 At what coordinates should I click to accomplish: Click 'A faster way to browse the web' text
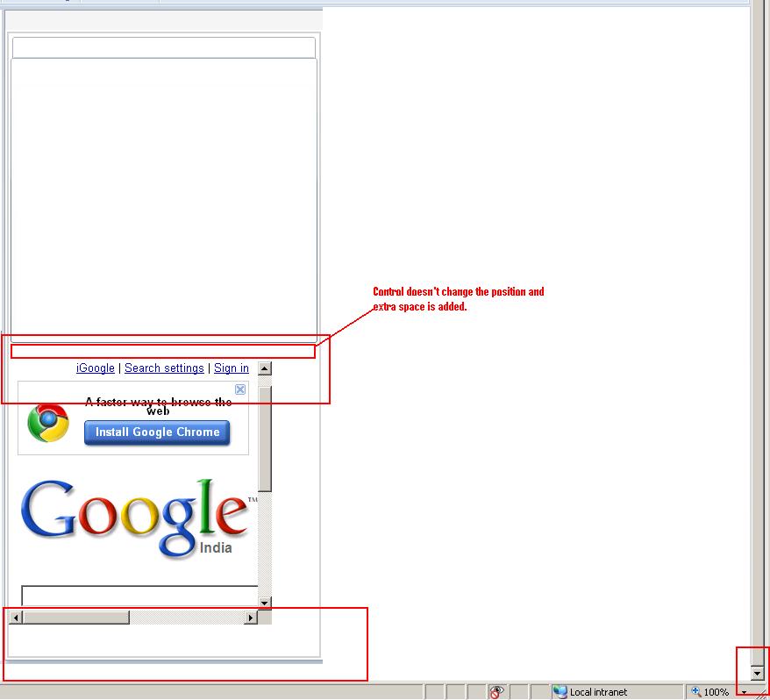coord(158,406)
